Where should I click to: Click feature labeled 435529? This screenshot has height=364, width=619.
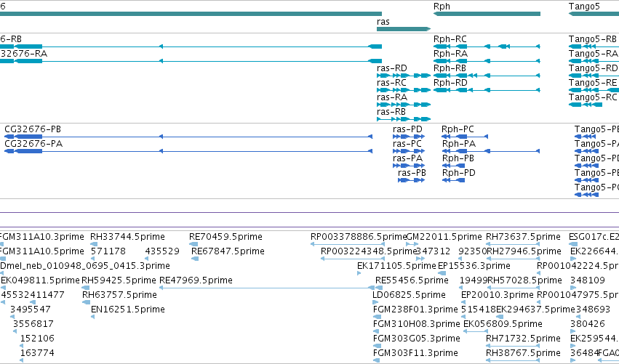(147, 259)
